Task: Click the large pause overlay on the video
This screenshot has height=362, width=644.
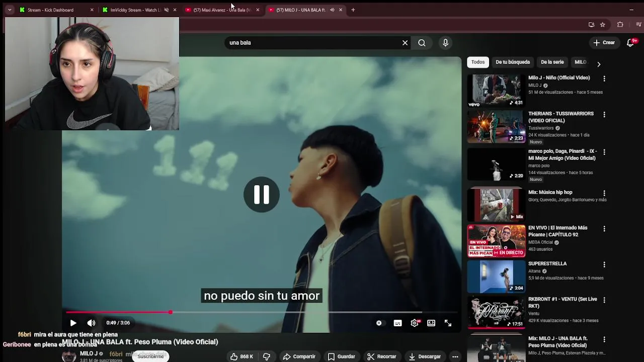Action: coord(262,195)
